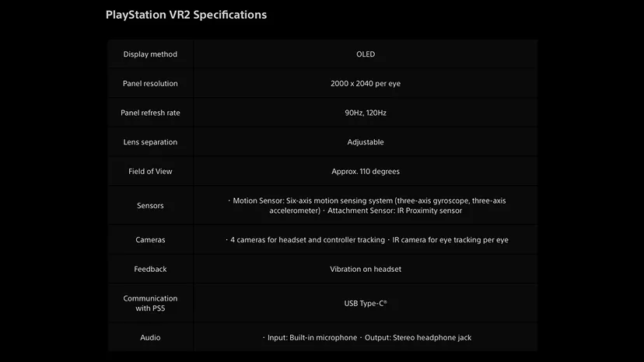The image size is (644, 362).
Task: Click the Approx. 110 degrees text
Action: (366, 172)
